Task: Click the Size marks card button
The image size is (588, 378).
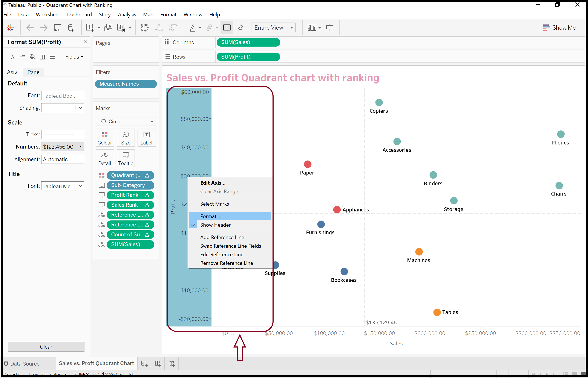Action: click(126, 138)
